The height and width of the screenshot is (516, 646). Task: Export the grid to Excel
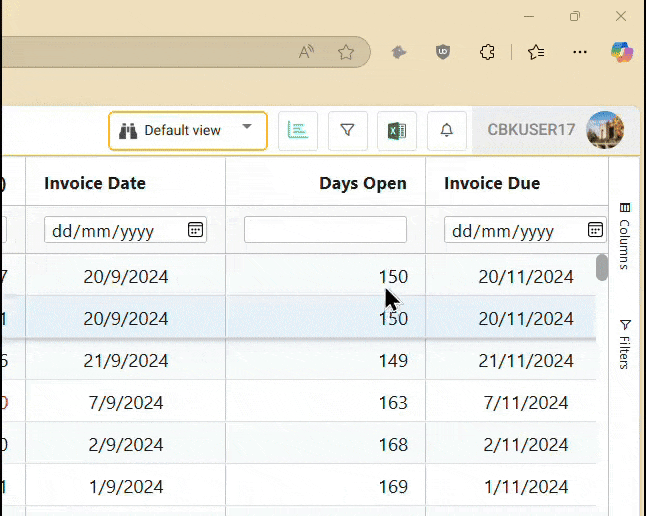397,131
